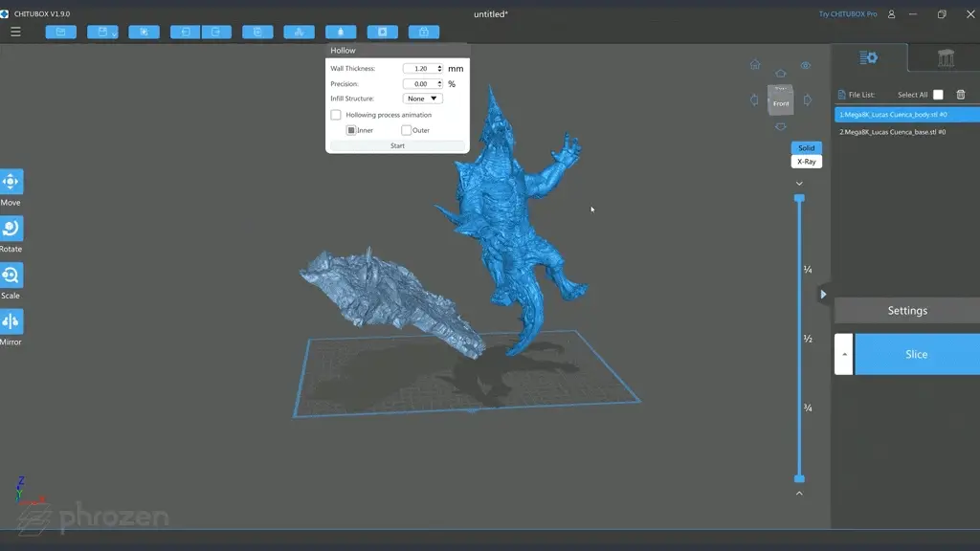Open the Infill Structure dropdown
The height and width of the screenshot is (551, 980).
click(x=422, y=99)
